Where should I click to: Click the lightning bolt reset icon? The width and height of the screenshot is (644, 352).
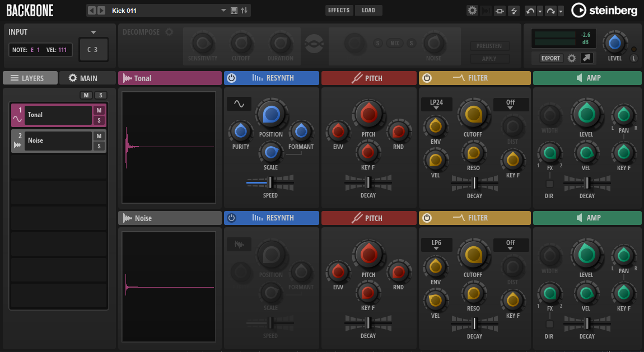tap(514, 11)
